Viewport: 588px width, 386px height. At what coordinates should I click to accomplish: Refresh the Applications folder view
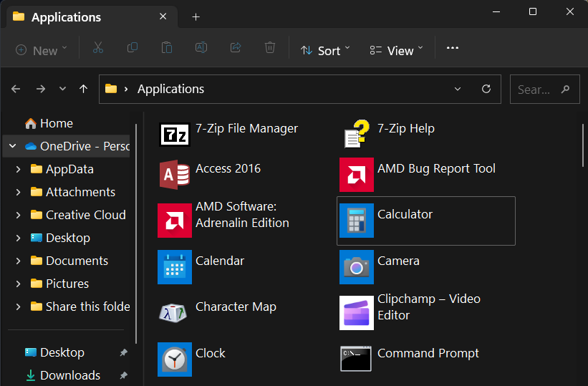486,89
